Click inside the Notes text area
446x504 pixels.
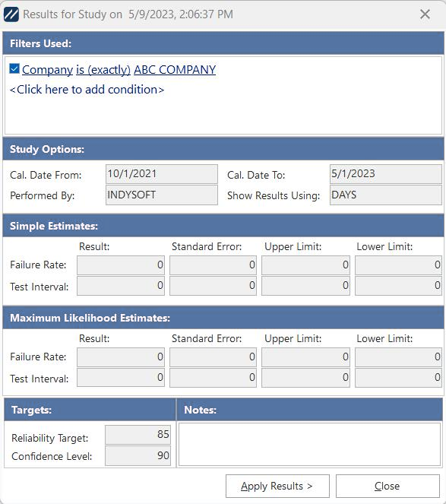(x=309, y=444)
